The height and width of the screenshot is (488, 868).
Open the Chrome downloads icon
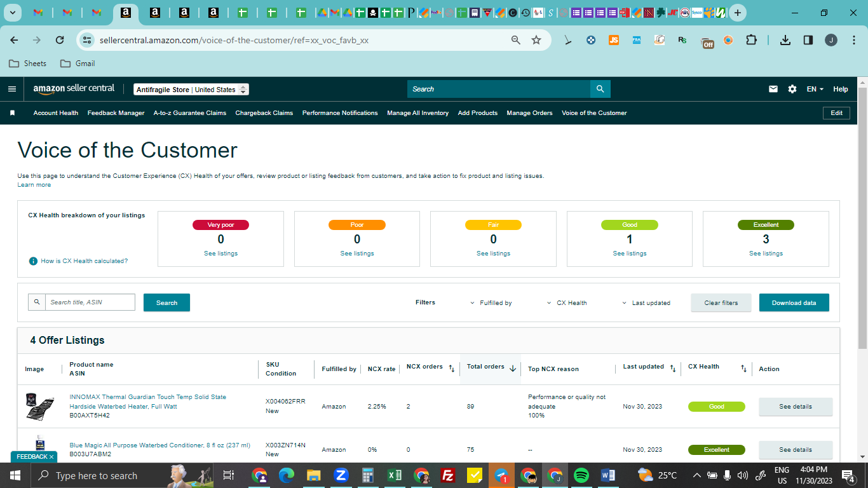[x=785, y=40]
